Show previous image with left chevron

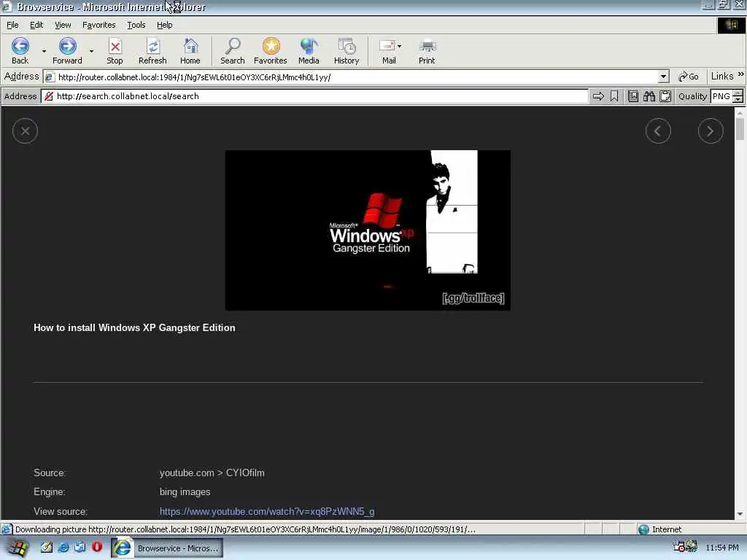pos(658,131)
